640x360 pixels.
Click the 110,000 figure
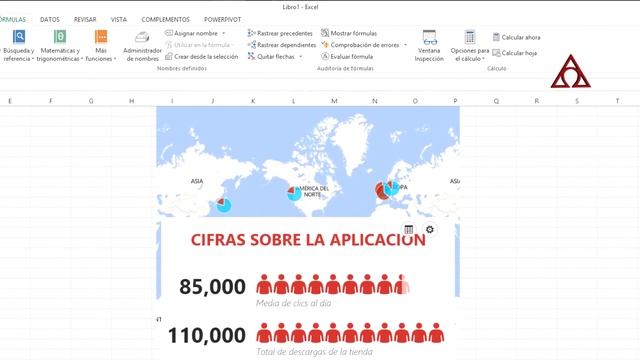[207, 336]
